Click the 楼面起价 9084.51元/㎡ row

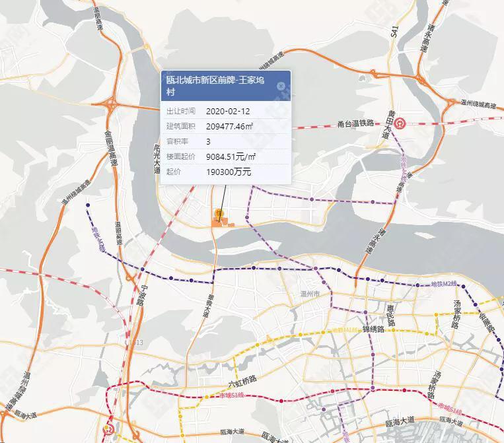[x=225, y=156]
